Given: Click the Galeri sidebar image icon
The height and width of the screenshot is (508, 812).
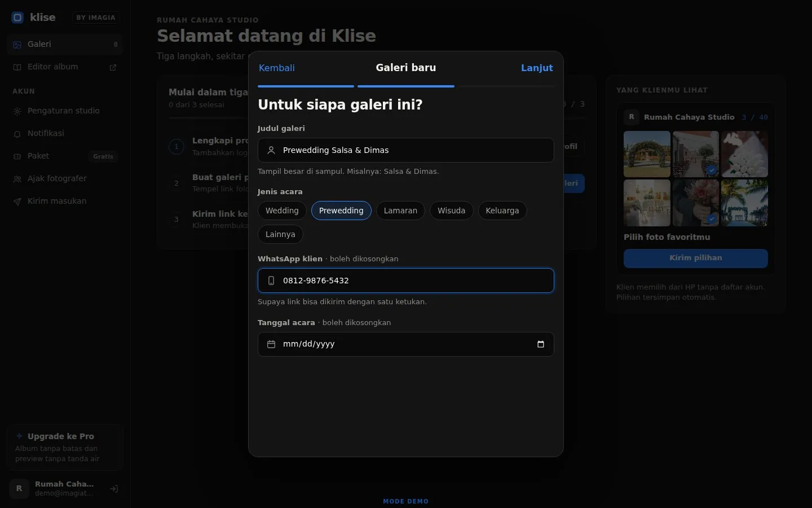Looking at the screenshot, I should (17, 45).
